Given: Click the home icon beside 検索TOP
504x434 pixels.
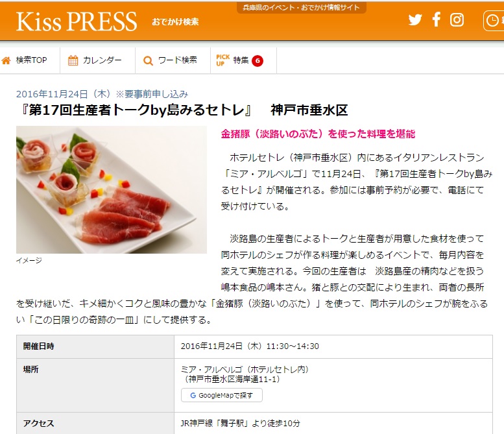Looking at the screenshot, I should pos(6,60).
